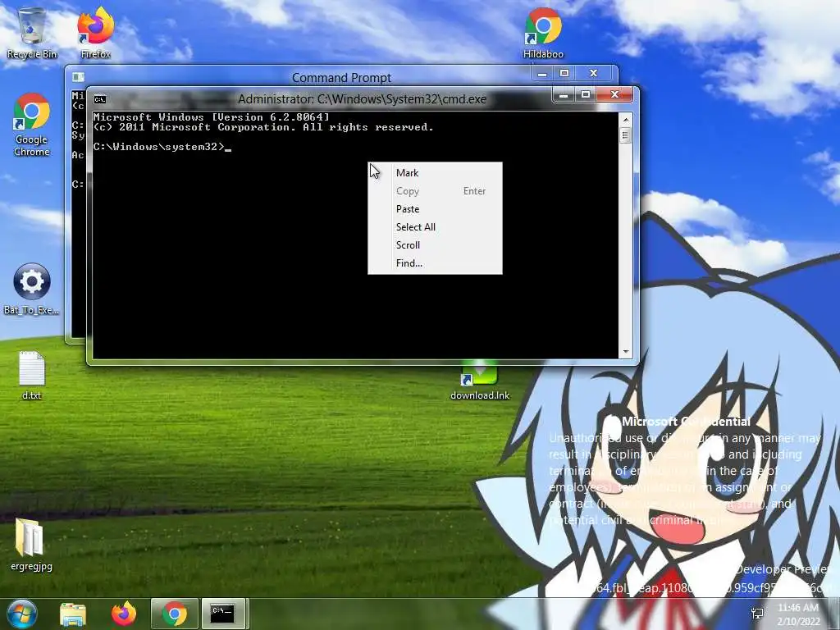The height and width of the screenshot is (630, 840).
Task: Click the C:\Windows\system32> prompt line
Action: click(x=162, y=147)
